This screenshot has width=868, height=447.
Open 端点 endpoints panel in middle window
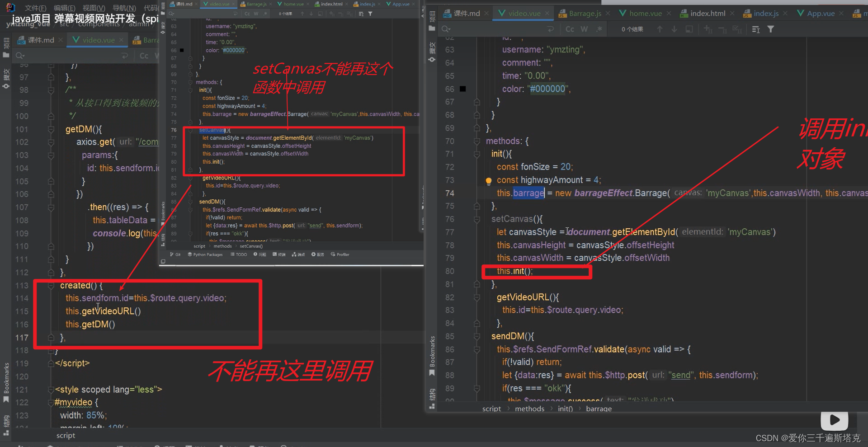point(298,254)
